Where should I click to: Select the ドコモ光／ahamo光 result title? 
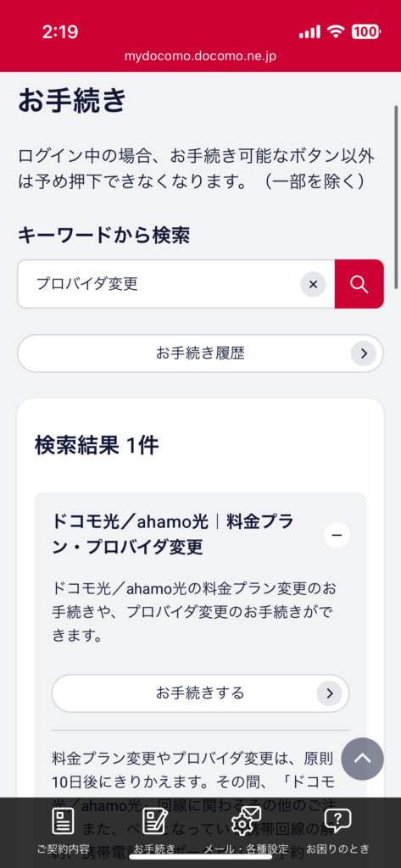(x=173, y=534)
